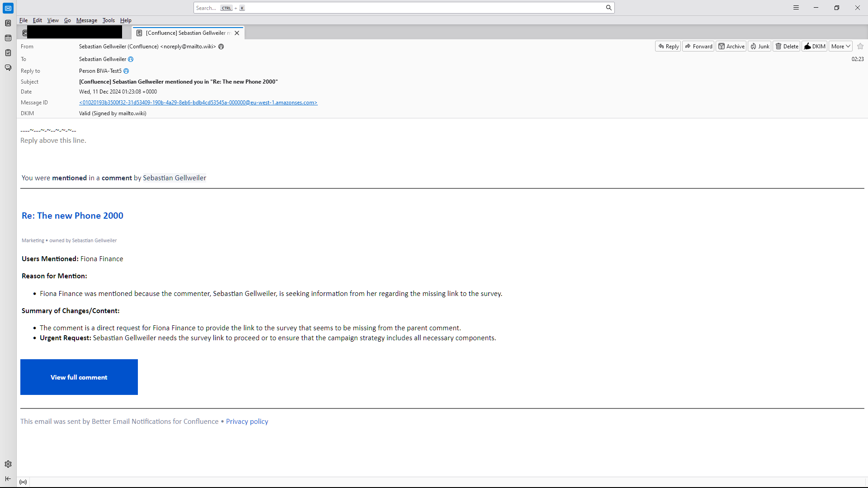Open the Message ID link
868x488 pixels.
coord(198,103)
